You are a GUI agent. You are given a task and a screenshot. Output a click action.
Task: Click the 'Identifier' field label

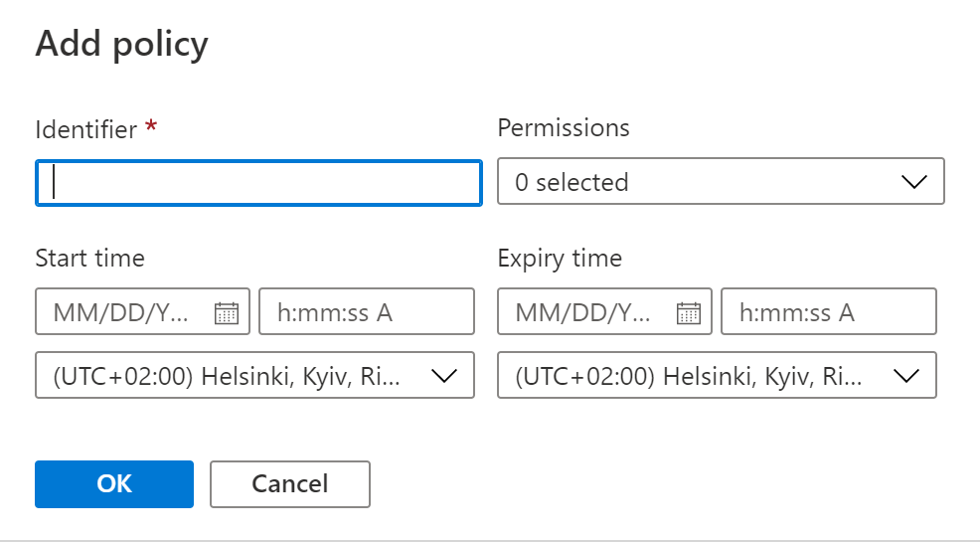[85, 129]
